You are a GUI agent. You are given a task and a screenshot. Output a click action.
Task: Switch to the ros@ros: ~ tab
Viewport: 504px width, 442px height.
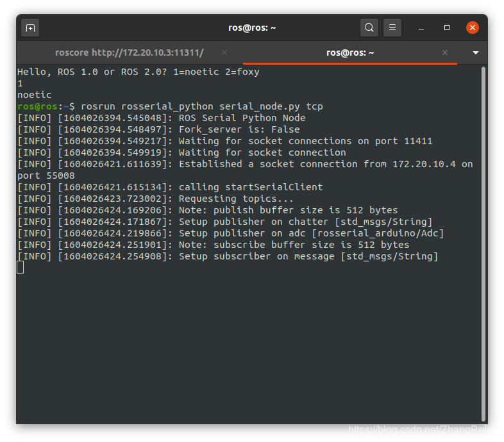(350, 53)
